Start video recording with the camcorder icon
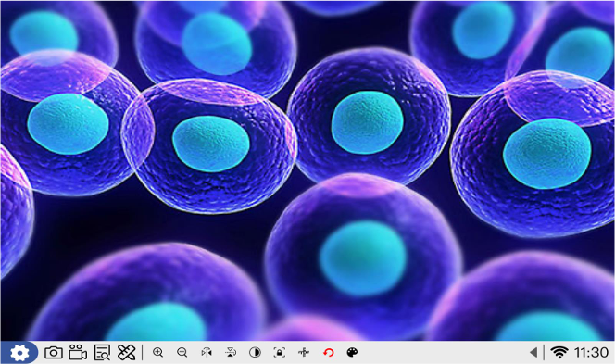The height and width of the screenshot is (364, 615). click(78, 352)
